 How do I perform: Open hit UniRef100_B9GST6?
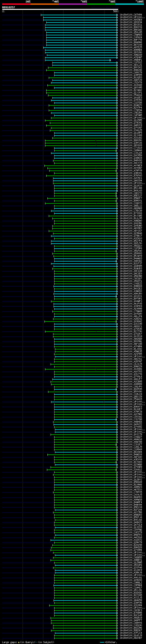click(x=131, y=27)
